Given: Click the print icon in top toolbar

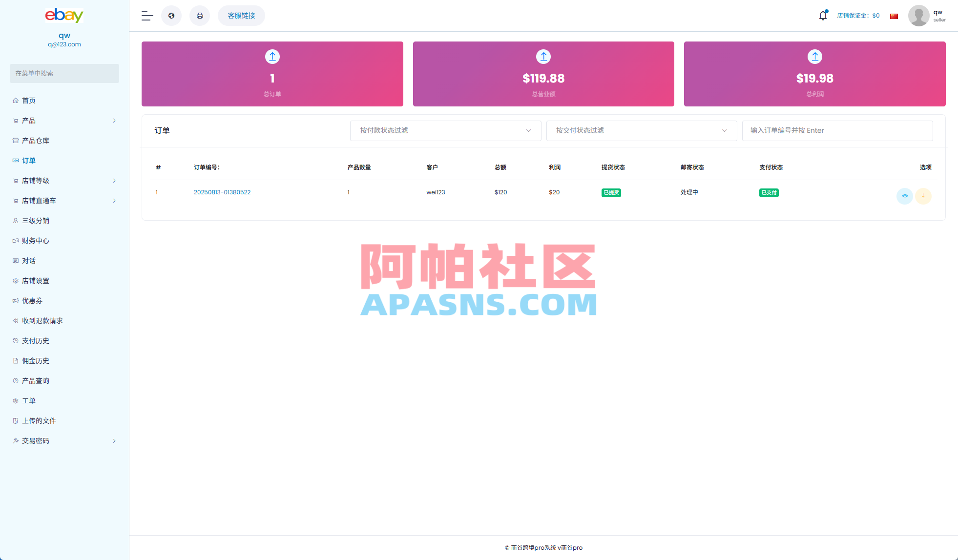Looking at the screenshot, I should (x=200, y=16).
